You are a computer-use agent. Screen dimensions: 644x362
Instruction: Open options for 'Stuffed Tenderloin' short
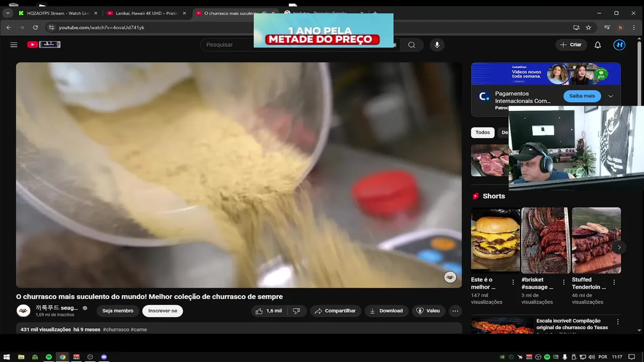[614, 283]
